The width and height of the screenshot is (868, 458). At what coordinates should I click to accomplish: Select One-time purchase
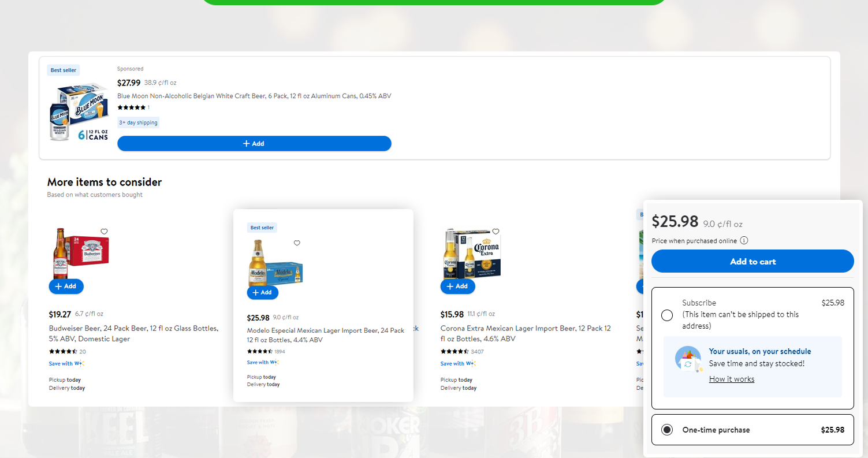pos(667,429)
